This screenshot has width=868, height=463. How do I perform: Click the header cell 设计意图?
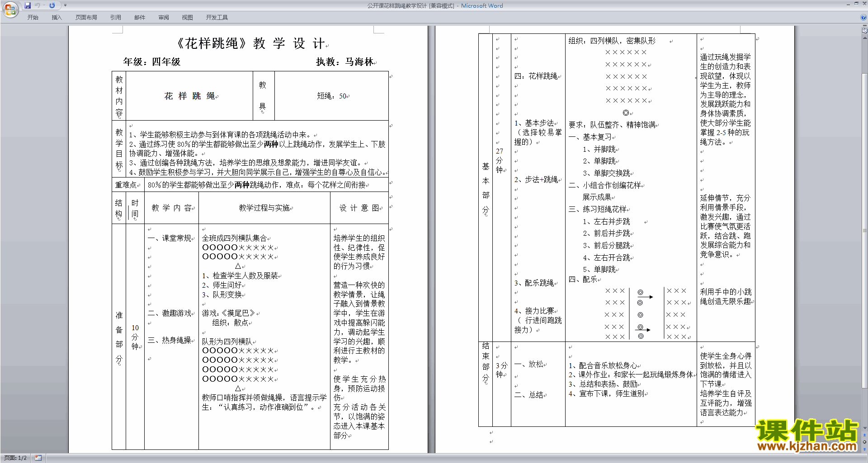(x=359, y=208)
